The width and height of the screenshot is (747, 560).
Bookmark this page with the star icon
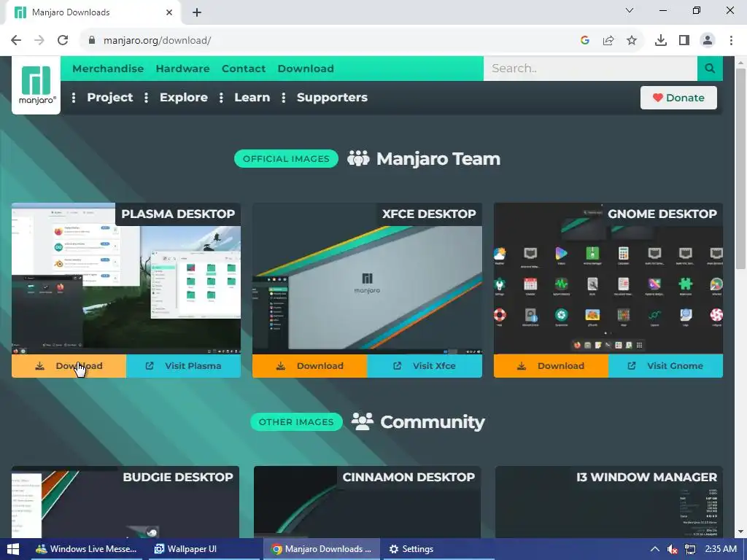[x=632, y=41]
